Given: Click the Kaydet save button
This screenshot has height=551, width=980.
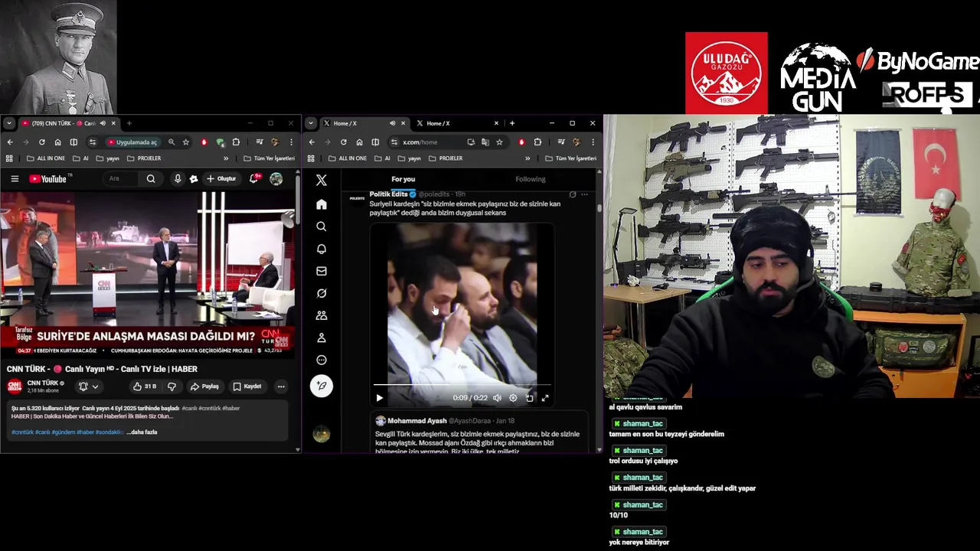Looking at the screenshot, I should tap(247, 386).
